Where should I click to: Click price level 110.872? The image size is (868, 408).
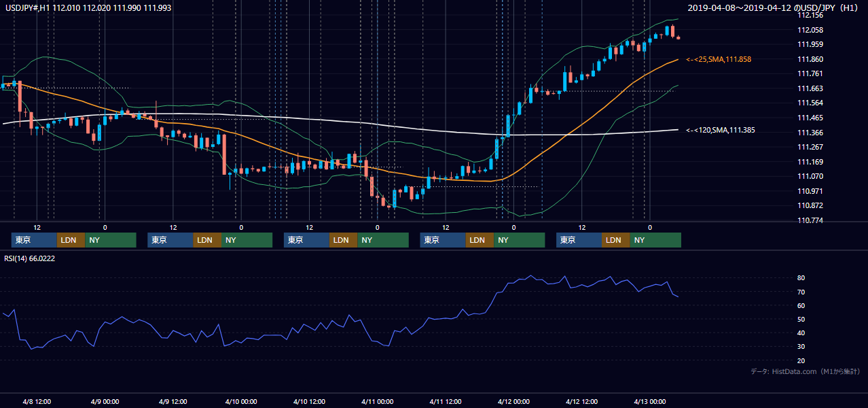coord(810,205)
